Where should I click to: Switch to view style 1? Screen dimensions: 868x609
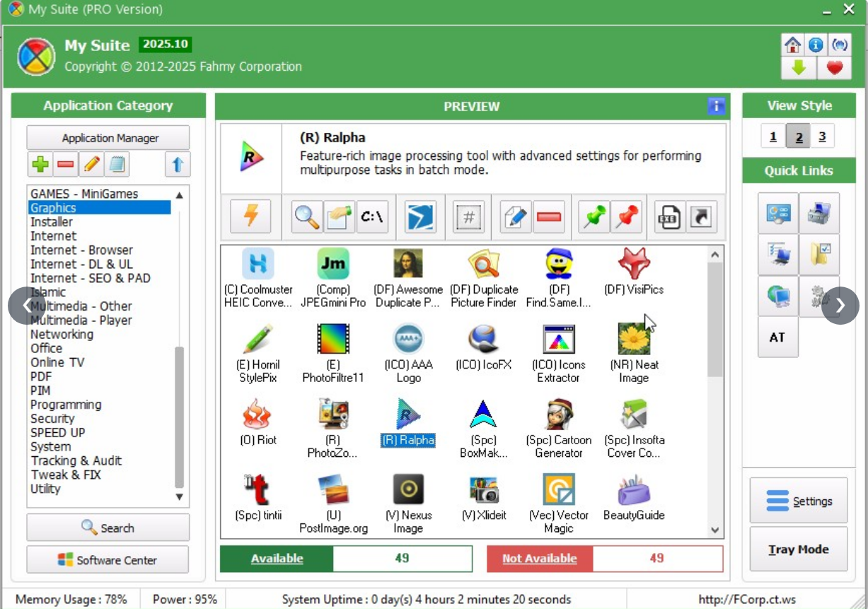773,137
